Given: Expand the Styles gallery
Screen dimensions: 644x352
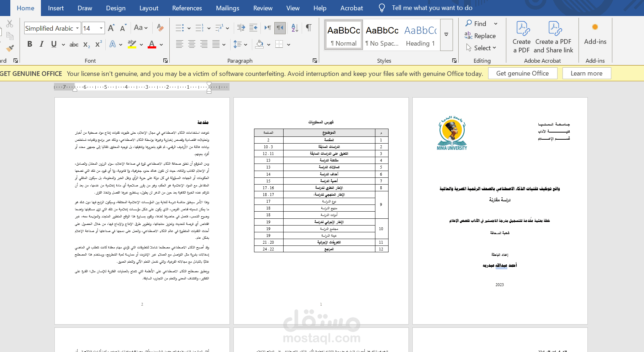Looking at the screenshot, I should (x=446, y=35).
